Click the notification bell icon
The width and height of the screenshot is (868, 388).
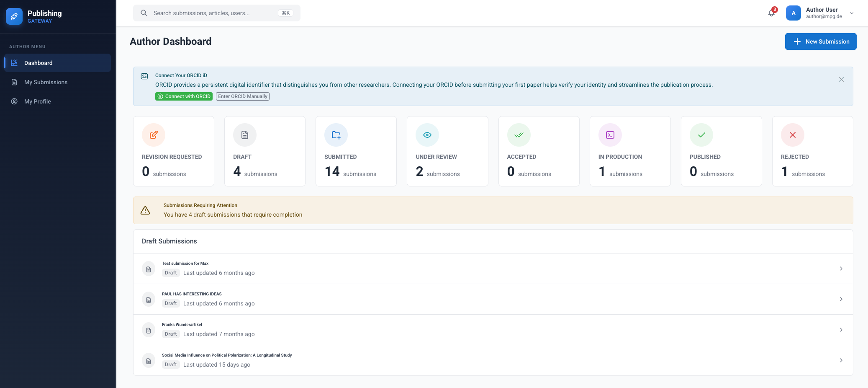coord(771,13)
